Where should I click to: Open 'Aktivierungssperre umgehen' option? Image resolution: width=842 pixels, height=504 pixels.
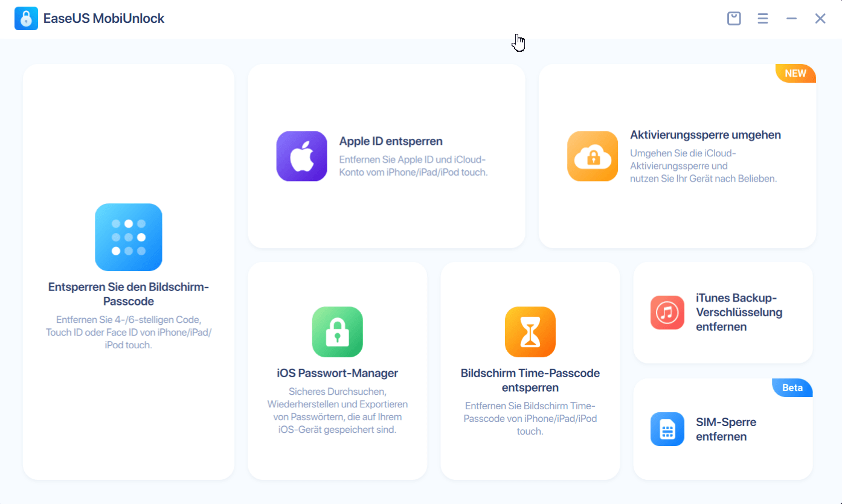(705, 135)
